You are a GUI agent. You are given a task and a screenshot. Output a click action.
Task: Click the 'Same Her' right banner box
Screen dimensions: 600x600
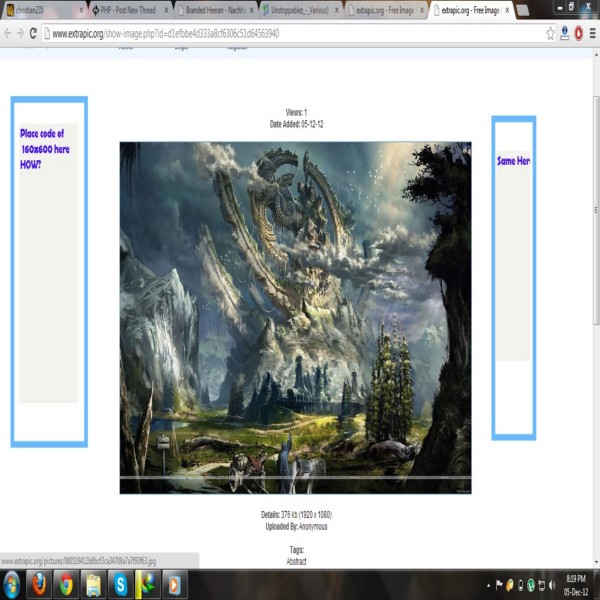click(514, 278)
